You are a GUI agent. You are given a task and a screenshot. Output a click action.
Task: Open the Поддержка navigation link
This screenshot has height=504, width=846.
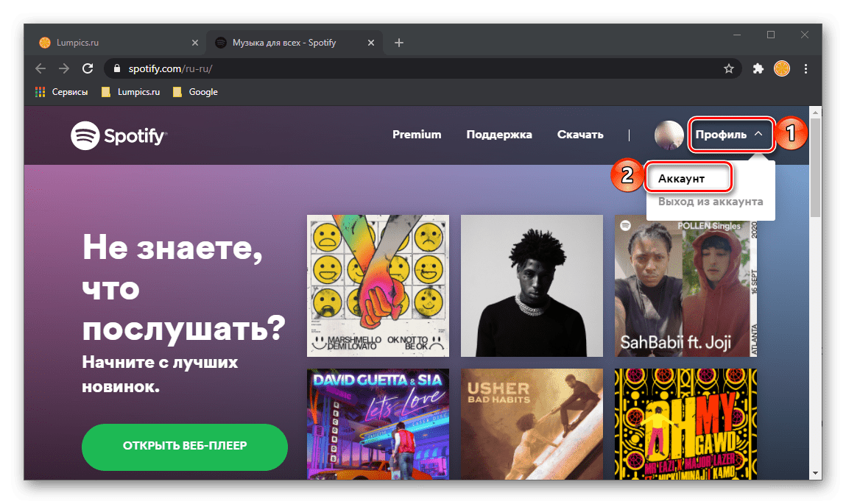(x=499, y=135)
